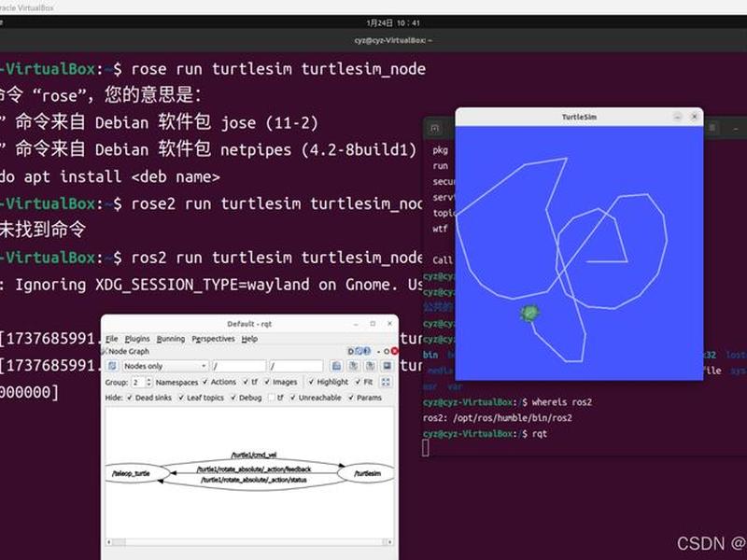Click 'whereis ros2' command in back terminal
Screen dimensions: 747x560
click(x=562, y=402)
